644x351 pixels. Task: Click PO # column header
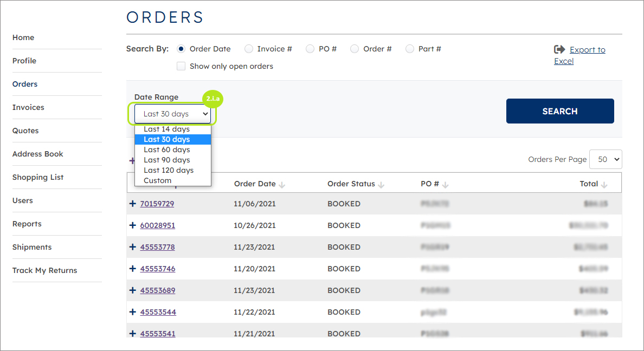click(430, 184)
